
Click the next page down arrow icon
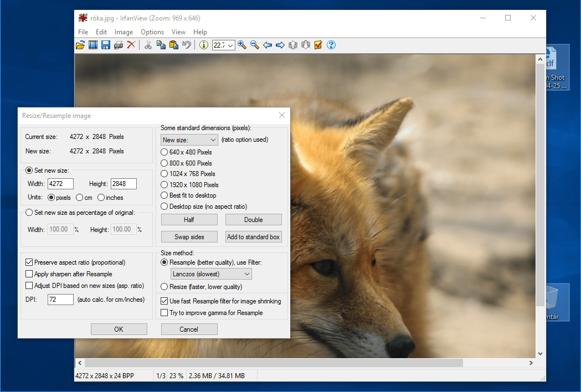[x=305, y=45]
